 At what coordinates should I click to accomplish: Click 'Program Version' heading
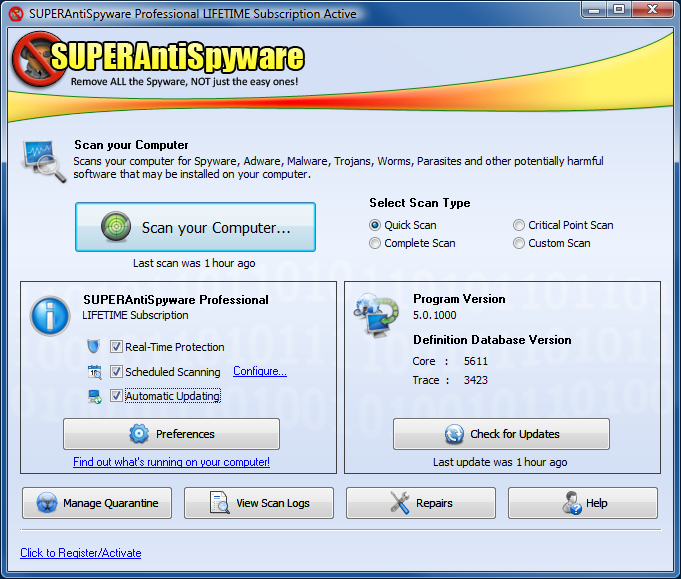tap(459, 299)
